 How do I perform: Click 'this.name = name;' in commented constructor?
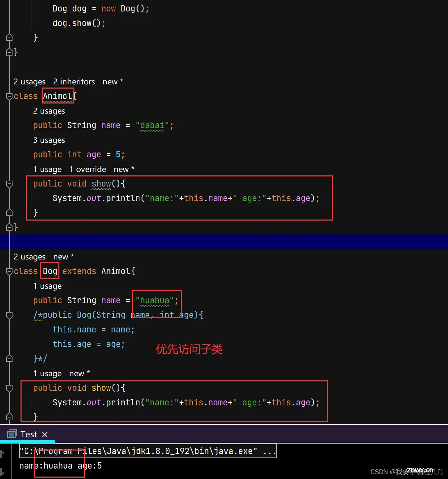tap(93, 330)
